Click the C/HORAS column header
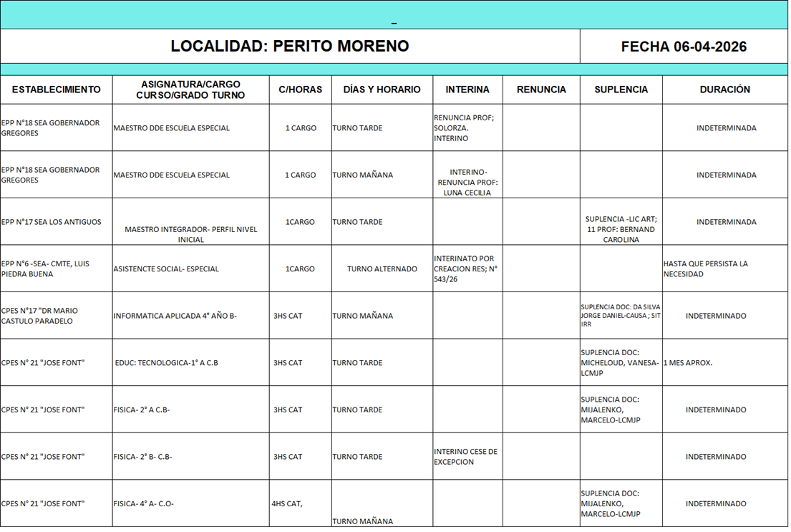Image resolution: width=791 pixels, height=532 pixels. (x=300, y=90)
